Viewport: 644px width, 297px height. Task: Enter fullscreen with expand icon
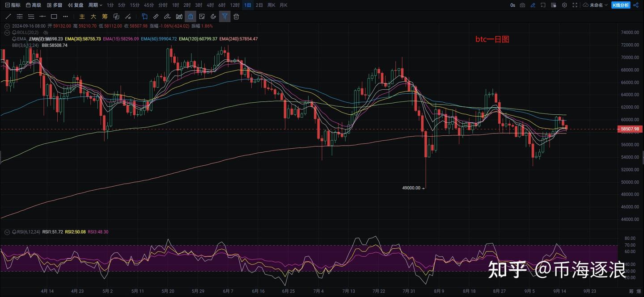(575, 5)
